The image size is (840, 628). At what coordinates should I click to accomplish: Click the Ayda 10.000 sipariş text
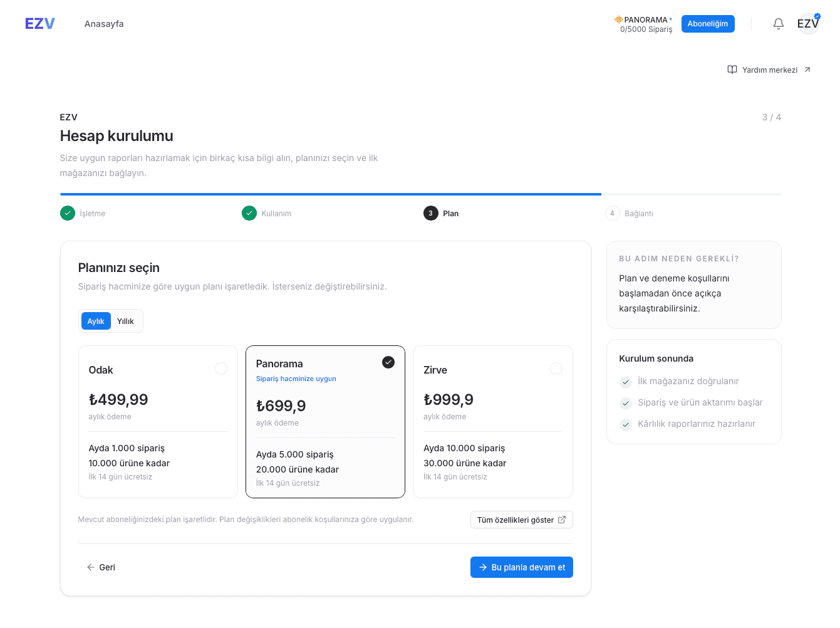[x=464, y=448]
